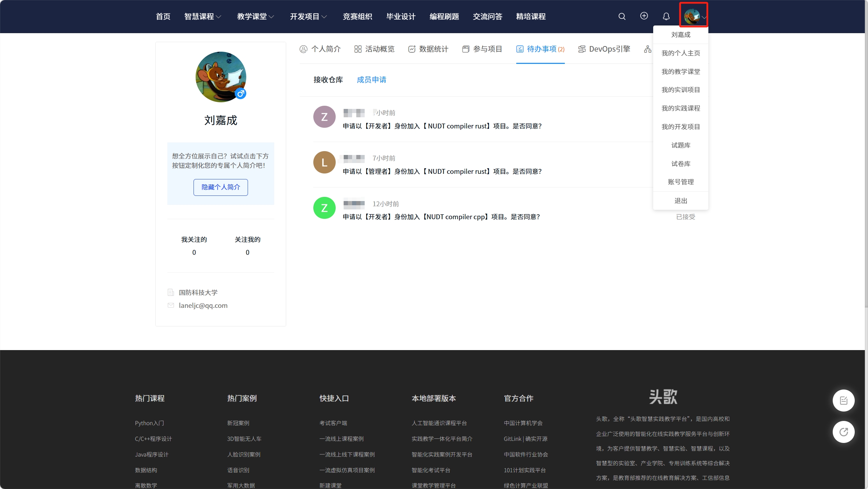Click the 首页 menu item
The image size is (868, 489).
tap(163, 16)
